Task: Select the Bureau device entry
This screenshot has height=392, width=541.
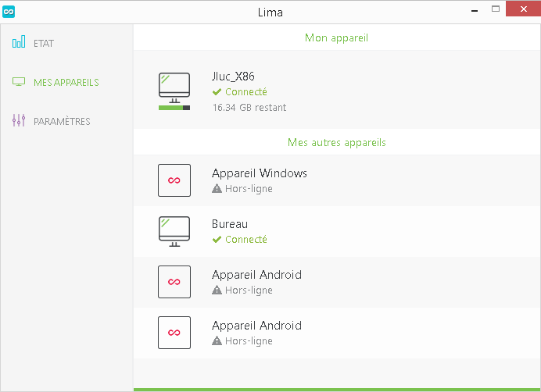Action: click(337, 231)
